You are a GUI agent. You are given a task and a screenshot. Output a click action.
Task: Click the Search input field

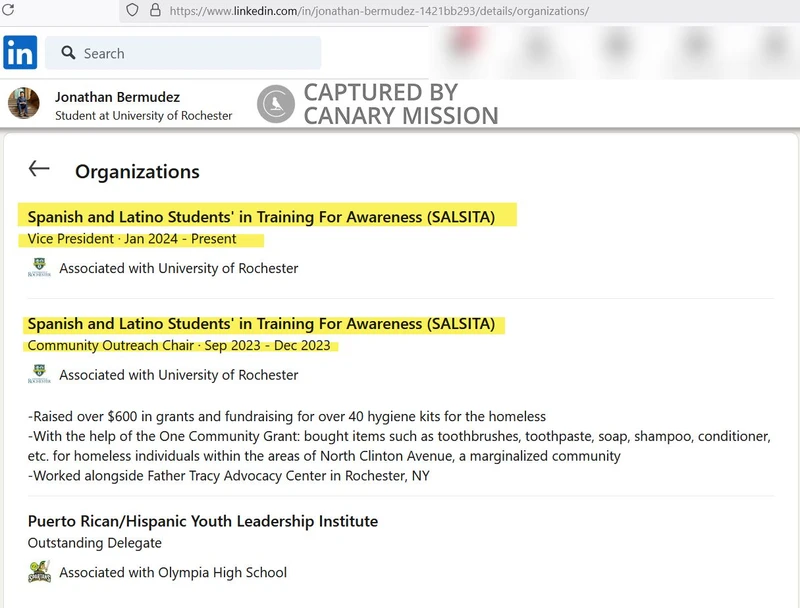[183, 53]
